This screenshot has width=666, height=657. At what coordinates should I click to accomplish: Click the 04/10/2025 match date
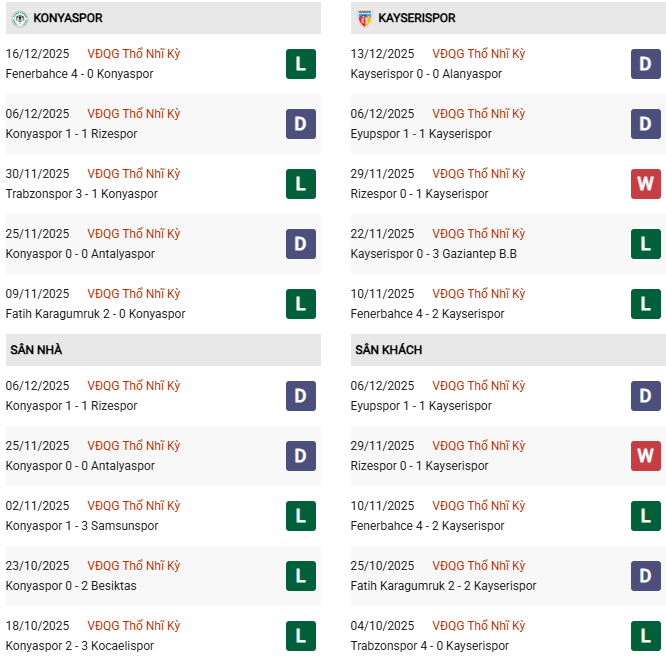382,626
